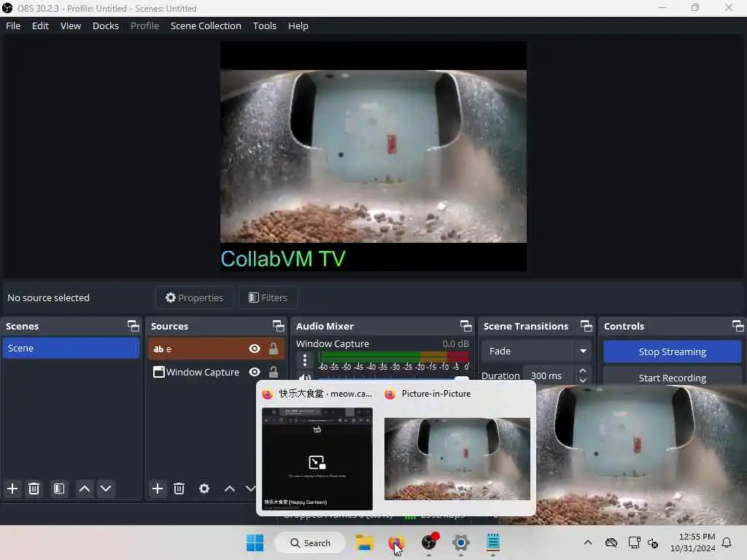Open the Docks menu
Screen dimensions: 747x560
pos(106,26)
